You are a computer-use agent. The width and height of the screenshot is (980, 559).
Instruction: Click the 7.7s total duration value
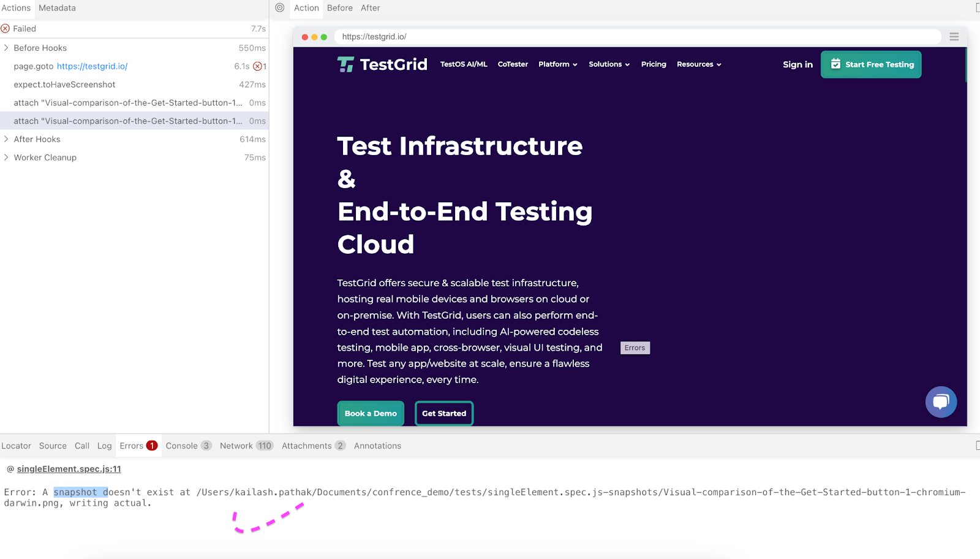[x=258, y=29]
